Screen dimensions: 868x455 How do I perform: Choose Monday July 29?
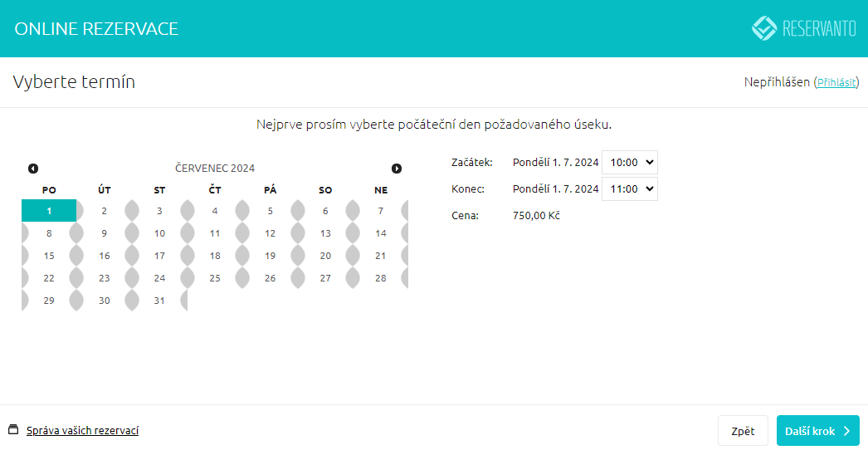[x=49, y=301]
